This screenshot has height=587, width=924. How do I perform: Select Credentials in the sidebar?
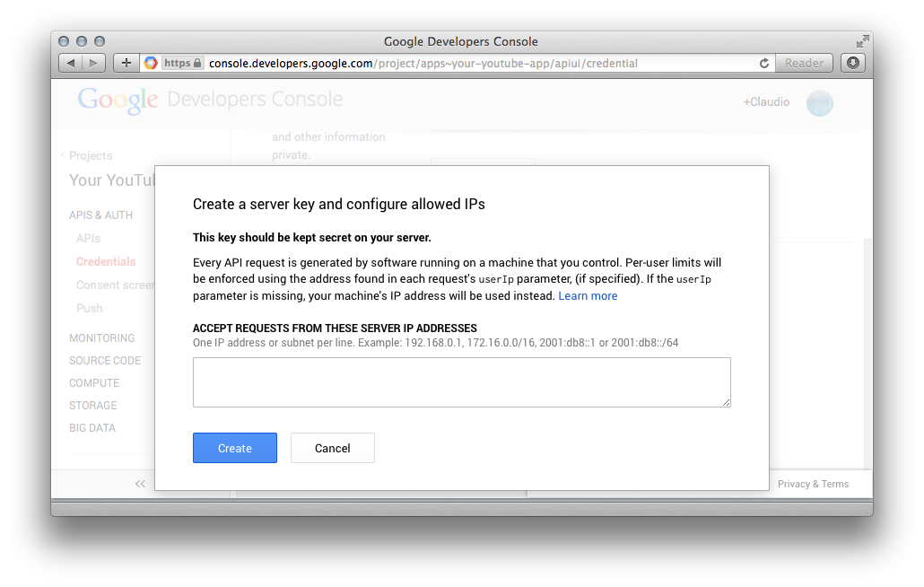[105, 261]
